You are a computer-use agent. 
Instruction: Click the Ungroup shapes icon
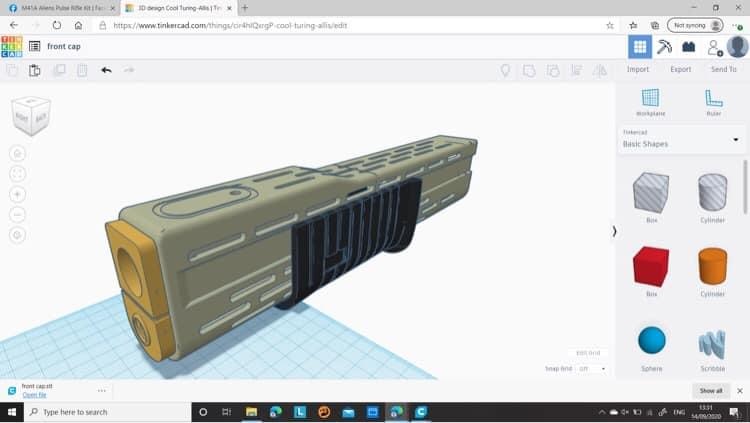[x=553, y=71]
